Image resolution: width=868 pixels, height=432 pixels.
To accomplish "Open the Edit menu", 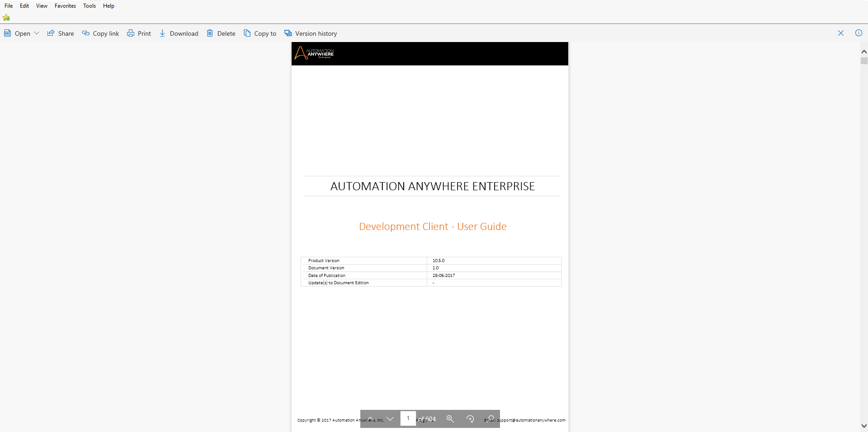I will tap(24, 6).
